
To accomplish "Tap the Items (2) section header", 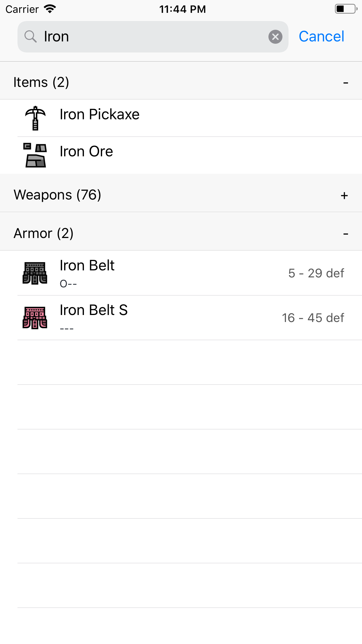I will [41, 82].
